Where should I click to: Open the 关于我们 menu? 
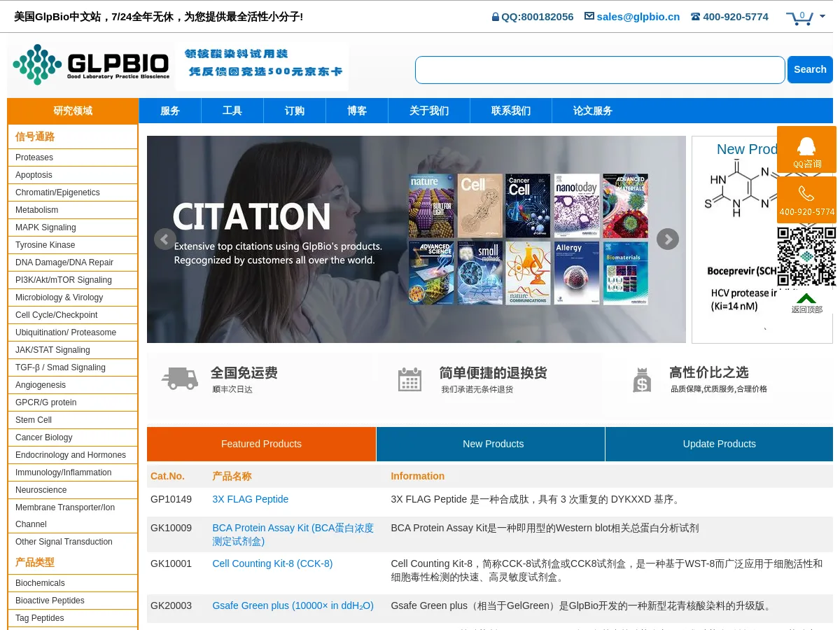click(x=428, y=110)
